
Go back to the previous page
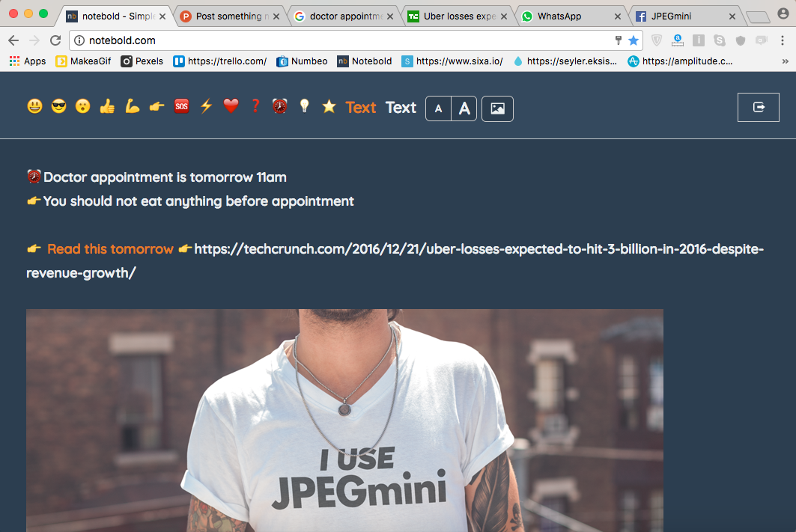point(13,40)
